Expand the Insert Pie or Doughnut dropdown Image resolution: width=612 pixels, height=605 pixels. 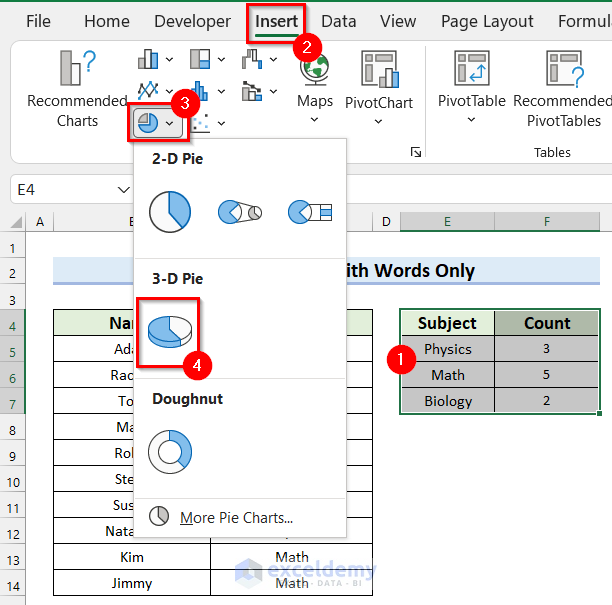point(170,123)
